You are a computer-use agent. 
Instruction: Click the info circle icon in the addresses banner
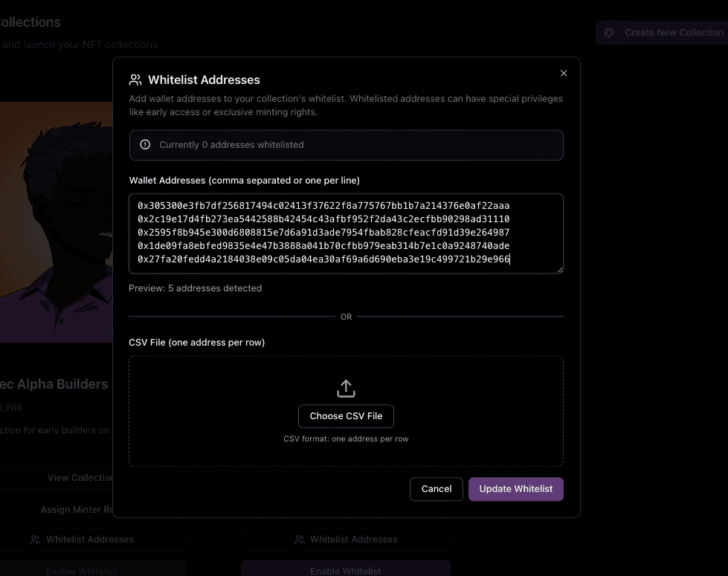tap(145, 145)
